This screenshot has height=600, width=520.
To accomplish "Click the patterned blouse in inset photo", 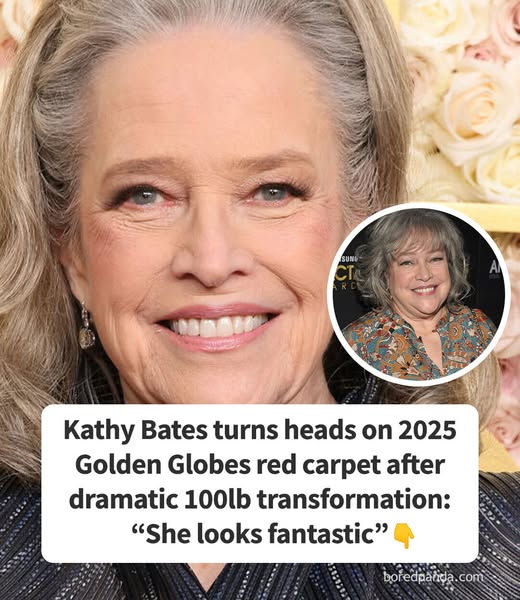I will (x=417, y=344).
